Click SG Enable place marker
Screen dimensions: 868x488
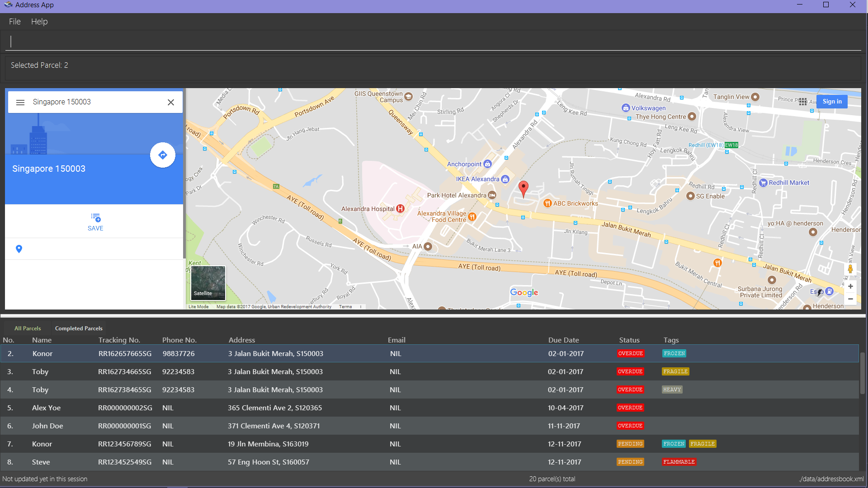tap(690, 196)
